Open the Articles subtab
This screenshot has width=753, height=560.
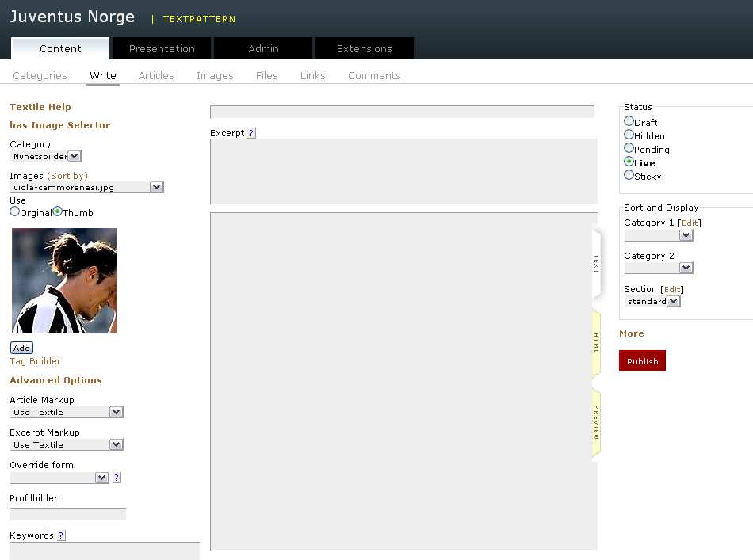156,76
